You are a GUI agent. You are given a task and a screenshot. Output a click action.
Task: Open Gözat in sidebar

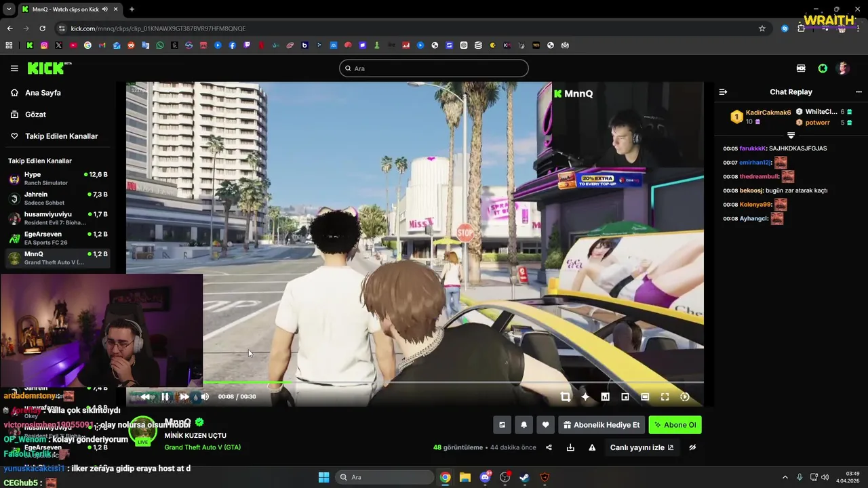[35, 115]
